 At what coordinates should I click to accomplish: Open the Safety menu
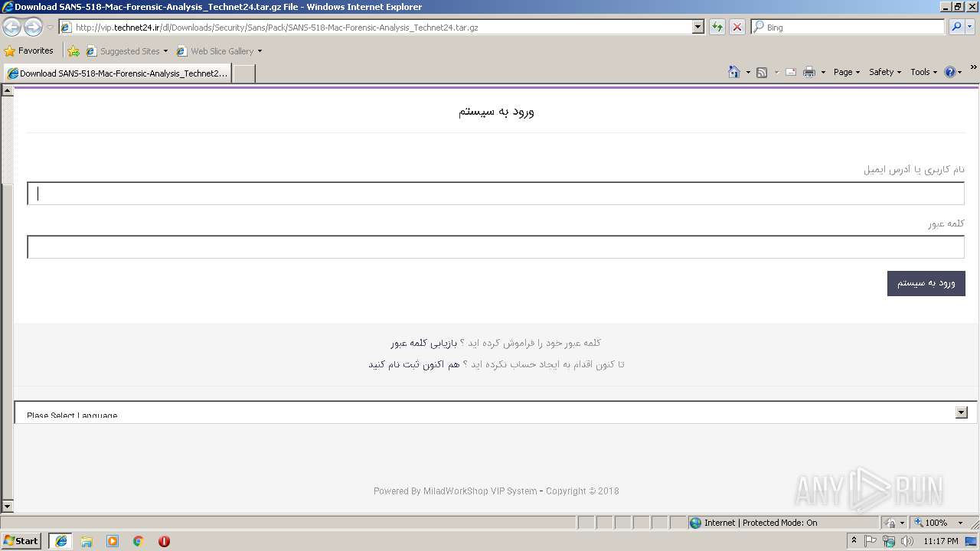tap(884, 72)
